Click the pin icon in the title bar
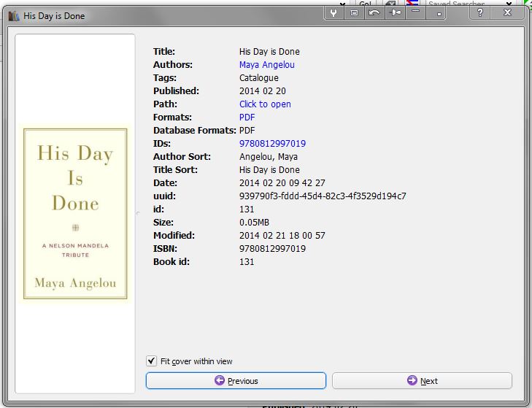The height and width of the screenshot is (408, 532). (395, 13)
